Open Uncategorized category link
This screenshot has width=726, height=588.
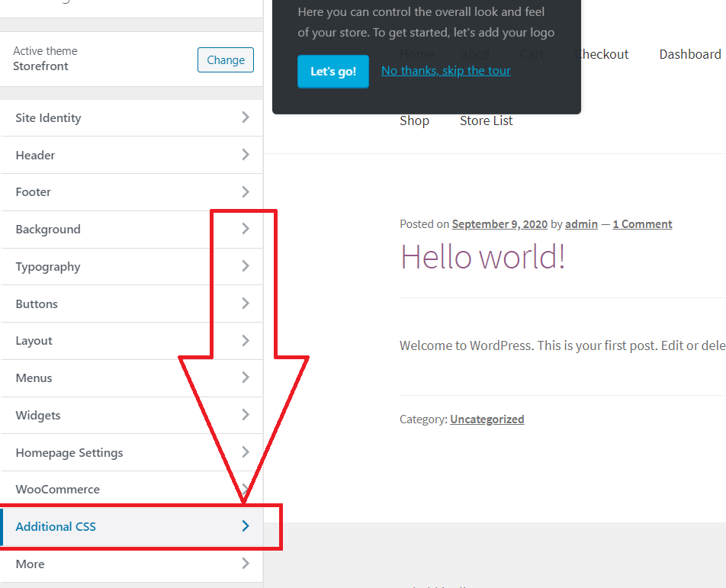pos(487,419)
